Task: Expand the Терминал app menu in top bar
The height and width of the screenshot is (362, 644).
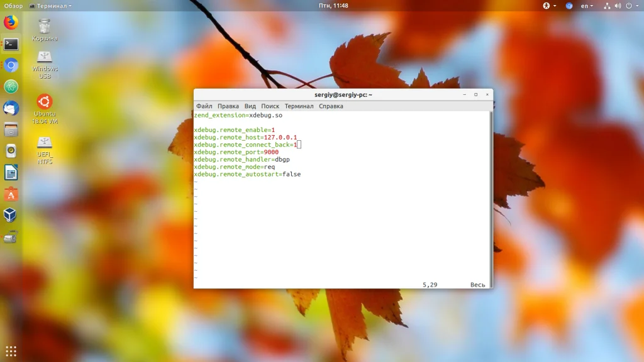Action: coord(50,6)
